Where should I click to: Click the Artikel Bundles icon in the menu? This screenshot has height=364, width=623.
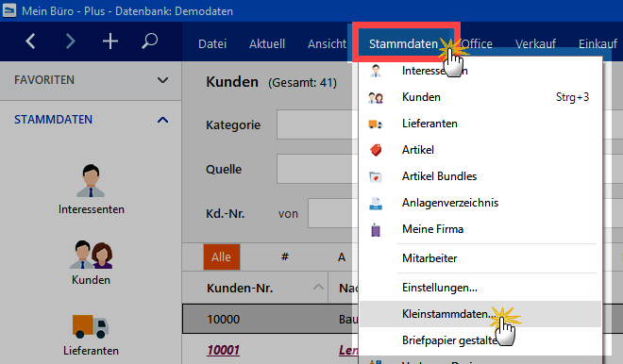376,176
